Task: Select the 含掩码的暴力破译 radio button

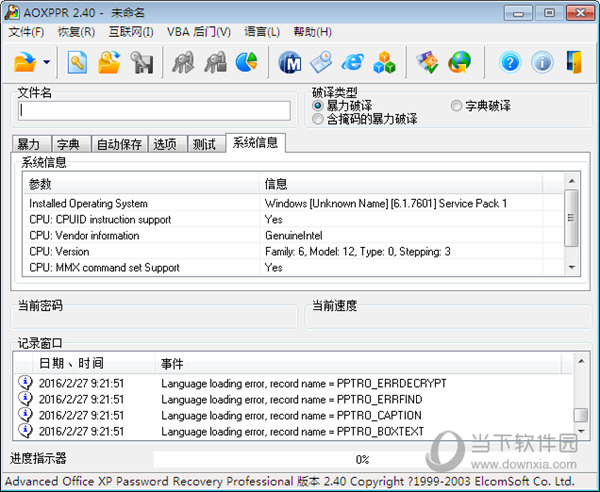Action: click(x=318, y=119)
